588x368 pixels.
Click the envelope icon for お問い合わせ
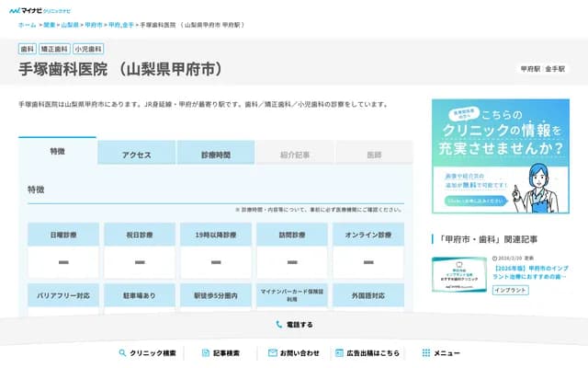coord(273,352)
